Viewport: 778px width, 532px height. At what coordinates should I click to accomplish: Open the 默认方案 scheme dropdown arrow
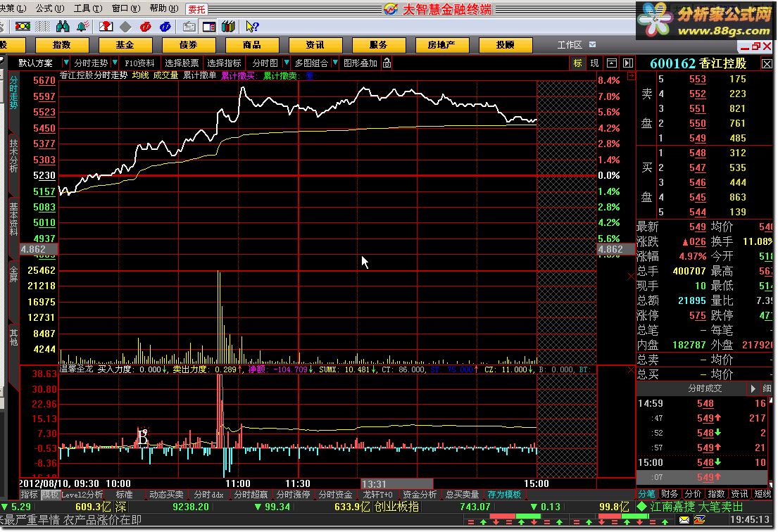pyautogui.click(x=65, y=63)
